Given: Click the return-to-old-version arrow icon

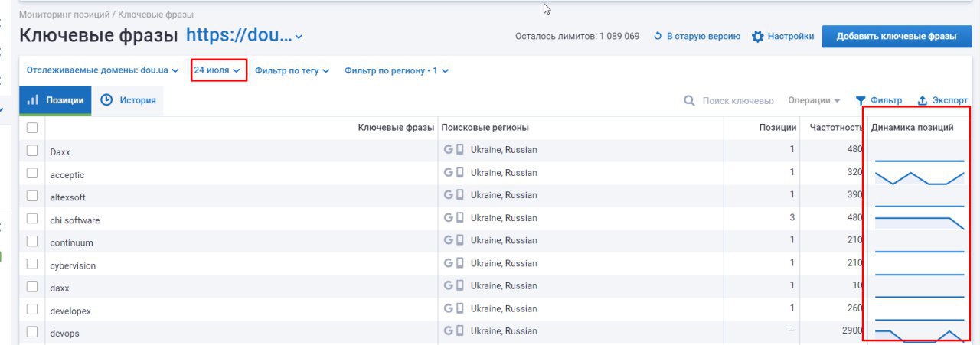Looking at the screenshot, I should (x=658, y=36).
